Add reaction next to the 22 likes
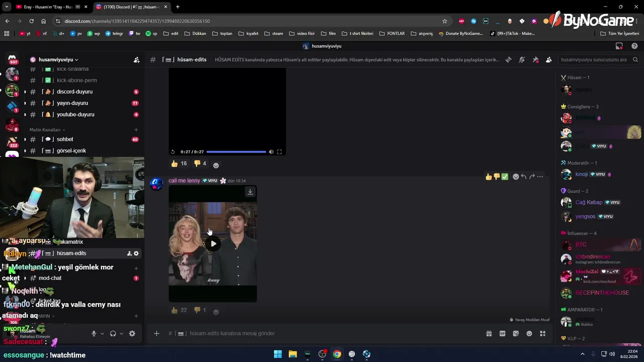644x362 pixels. pos(216,312)
